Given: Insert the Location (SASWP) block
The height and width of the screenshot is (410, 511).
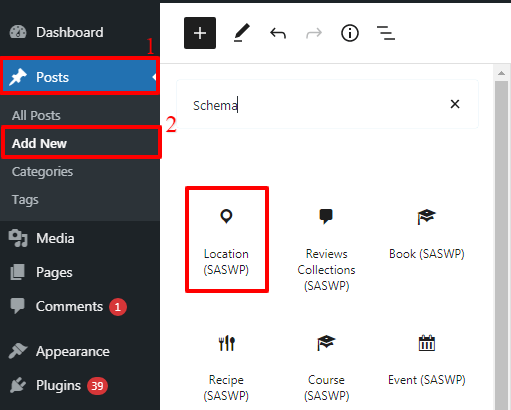Looking at the screenshot, I should (227, 240).
